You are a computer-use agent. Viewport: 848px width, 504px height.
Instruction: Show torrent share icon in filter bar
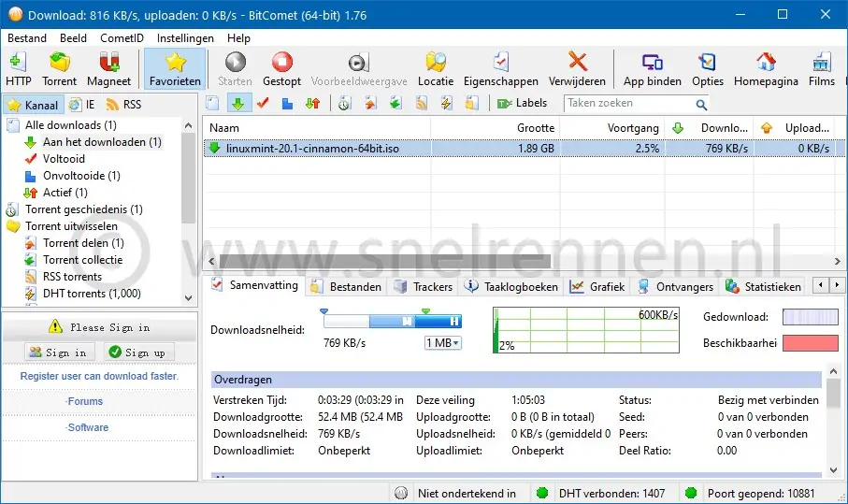pos(370,103)
